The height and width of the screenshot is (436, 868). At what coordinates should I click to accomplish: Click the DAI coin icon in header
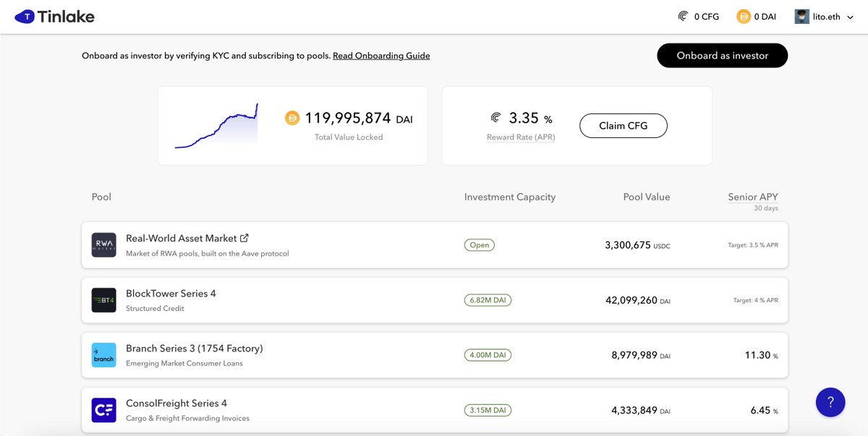(x=743, y=16)
